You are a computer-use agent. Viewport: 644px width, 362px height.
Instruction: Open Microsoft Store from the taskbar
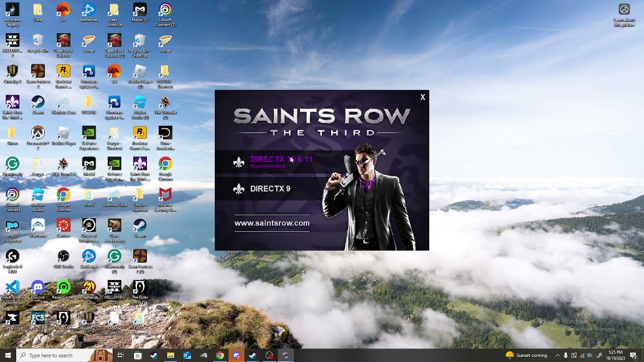tap(137, 355)
